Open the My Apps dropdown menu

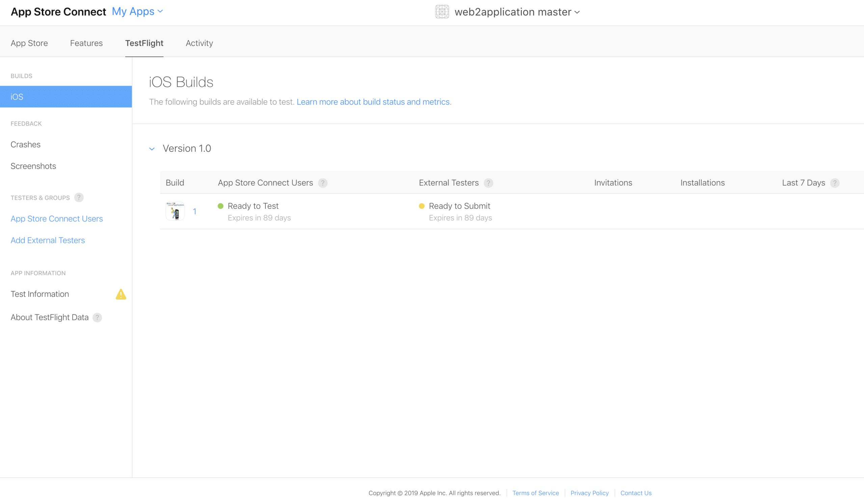point(137,12)
